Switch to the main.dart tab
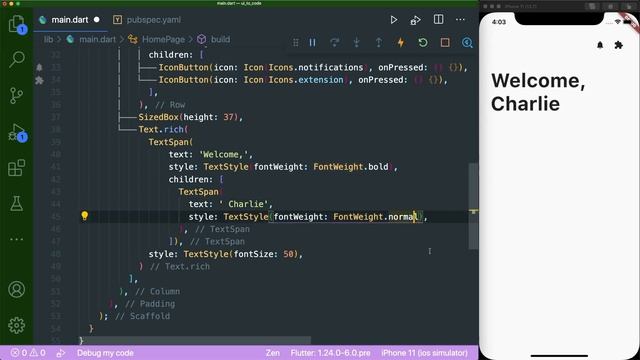The height and width of the screenshot is (360, 640). click(x=70, y=20)
